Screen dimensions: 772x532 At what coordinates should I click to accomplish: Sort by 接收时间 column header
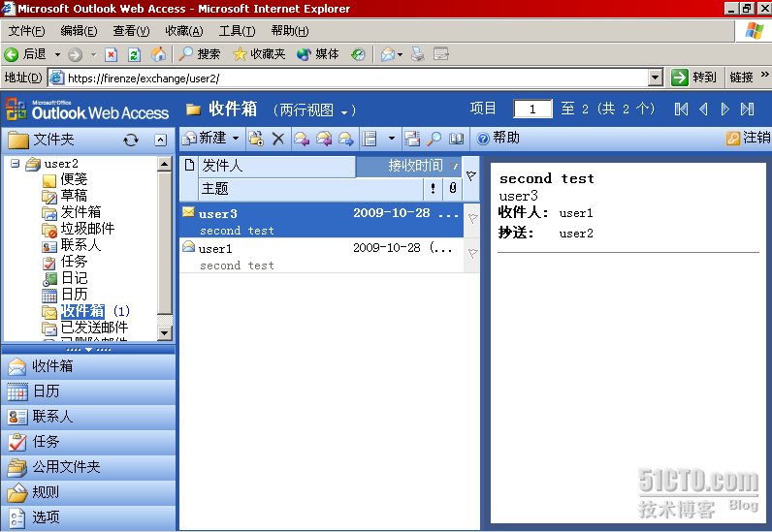tap(408, 167)
